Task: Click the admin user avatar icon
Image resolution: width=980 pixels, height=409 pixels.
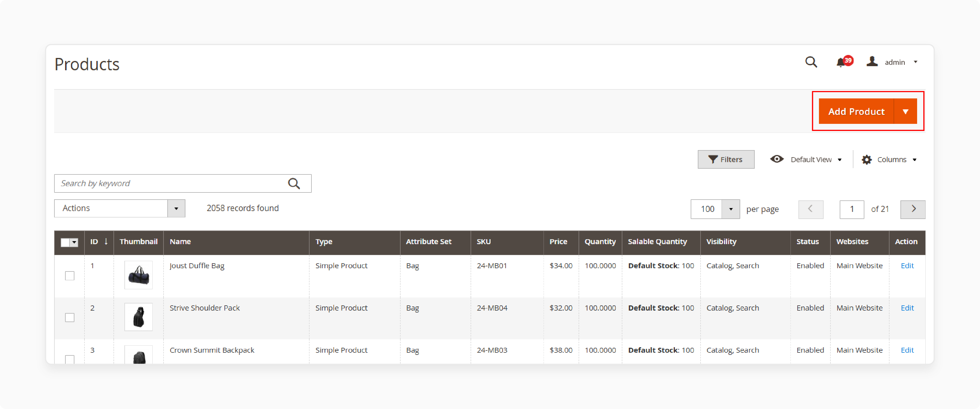Action: click(871, 62)
